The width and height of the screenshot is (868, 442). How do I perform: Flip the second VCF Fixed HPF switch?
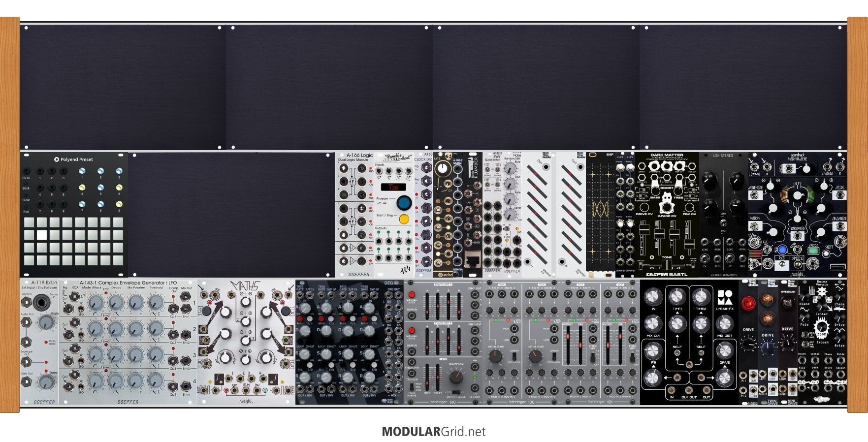click(634, 357)
